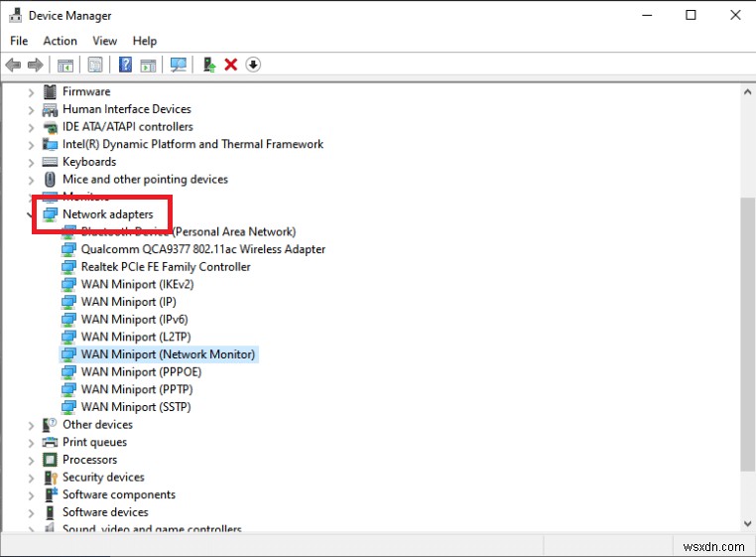Expand the Software components node

[31, 495]
